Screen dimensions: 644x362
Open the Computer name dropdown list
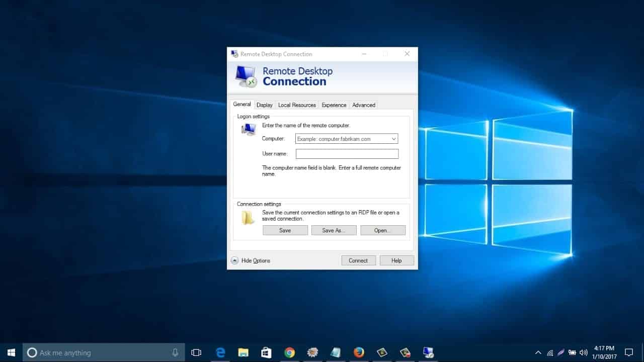point(394,138)
